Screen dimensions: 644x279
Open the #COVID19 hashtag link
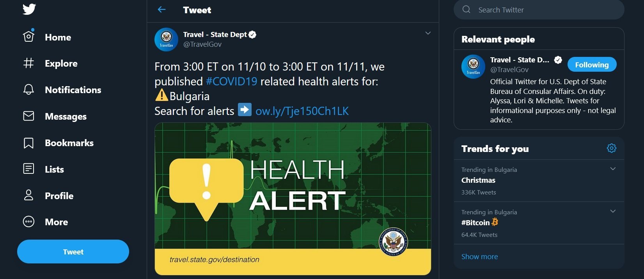tap(232, 81)
